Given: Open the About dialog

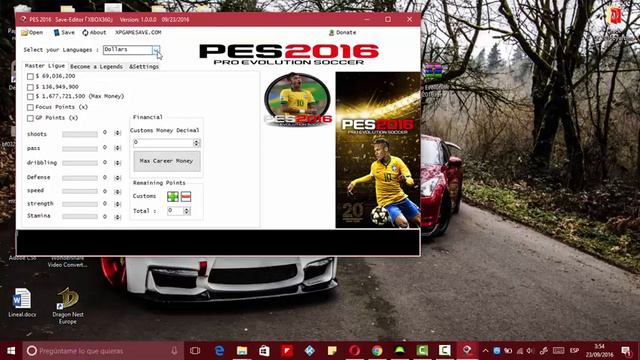Looking at the screenshot, I should point(94,32).
